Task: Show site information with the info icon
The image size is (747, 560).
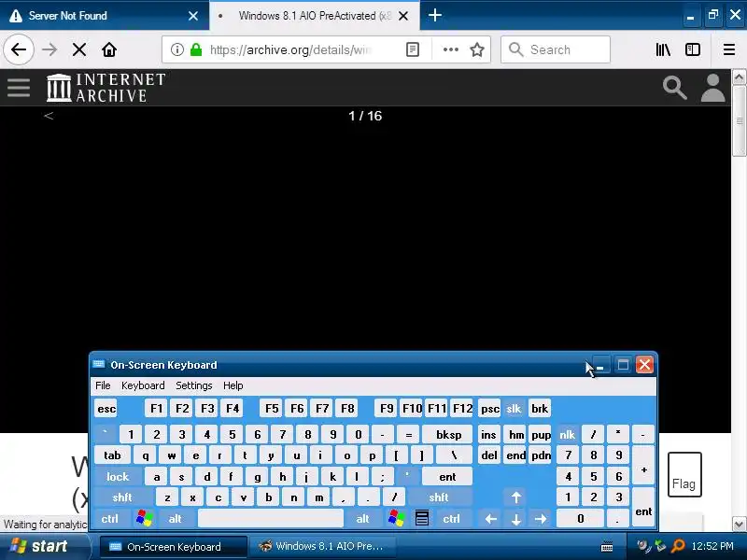Action: 177,49
